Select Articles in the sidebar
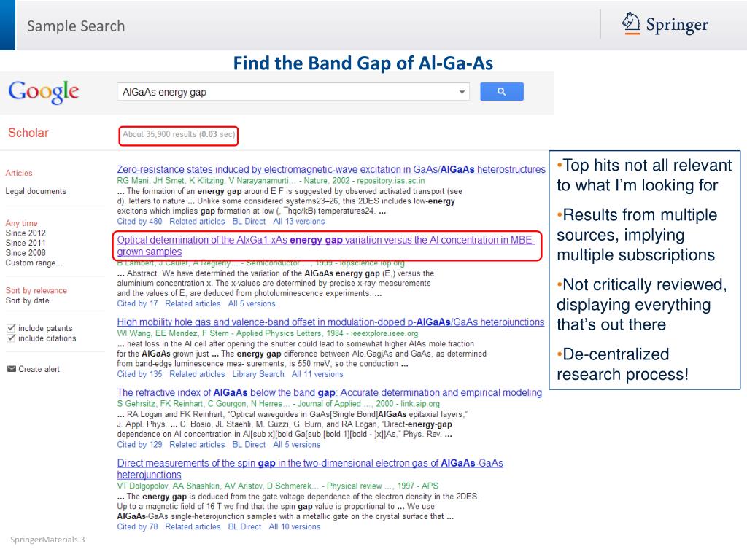 point(19,173)
